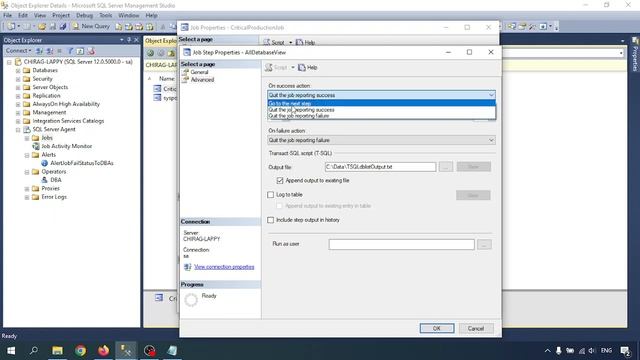Select the Error Logs folder
The height and width of the screenshot is (360, 640).
point(54,197)
